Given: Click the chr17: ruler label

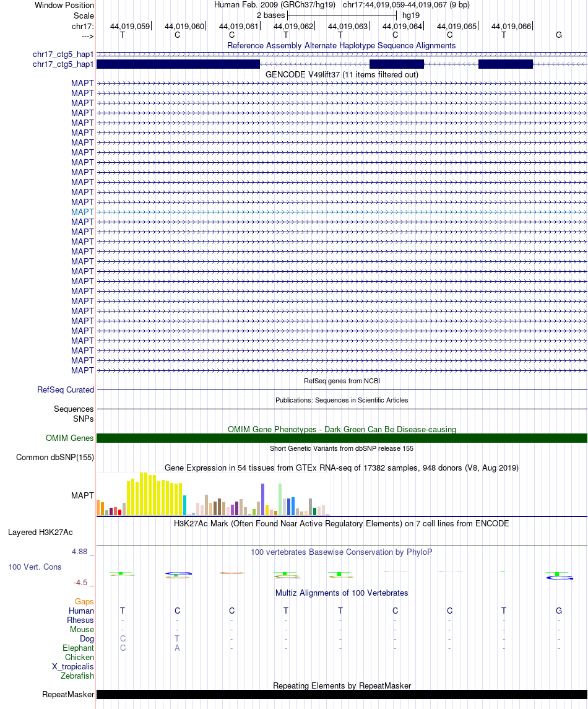Looking at the screenshot, I should click(x=83, y=26).
